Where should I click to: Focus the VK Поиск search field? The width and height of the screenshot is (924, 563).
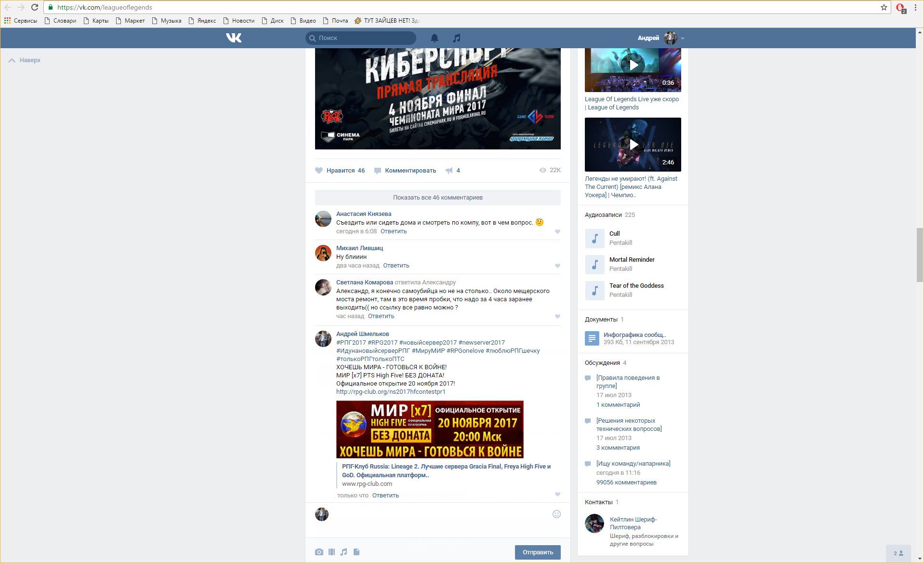point(361,38)
